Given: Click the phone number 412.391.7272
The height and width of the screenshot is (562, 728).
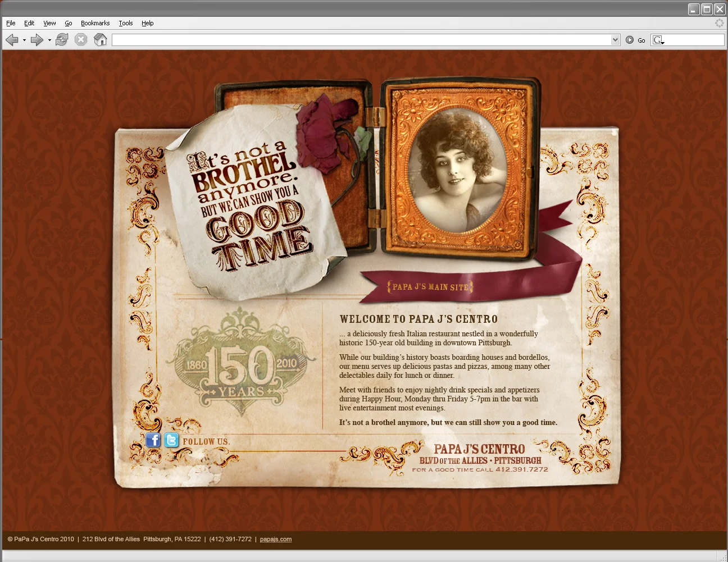Looking at the screenshot, I should point(521,469).
